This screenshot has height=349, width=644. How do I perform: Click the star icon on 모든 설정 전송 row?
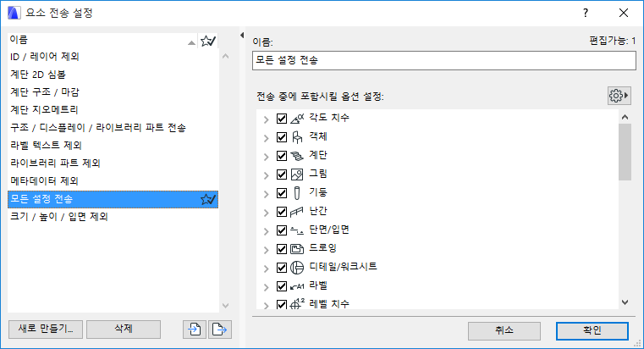pyautogui.click(x=208, y=199)
